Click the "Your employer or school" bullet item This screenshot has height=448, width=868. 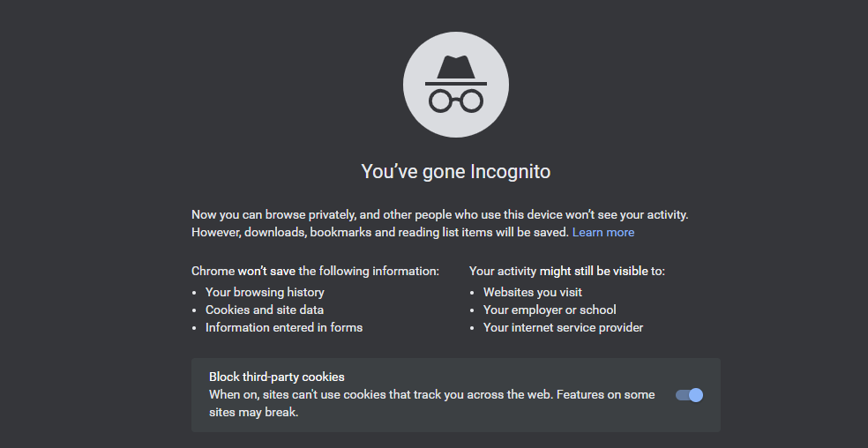550,310
